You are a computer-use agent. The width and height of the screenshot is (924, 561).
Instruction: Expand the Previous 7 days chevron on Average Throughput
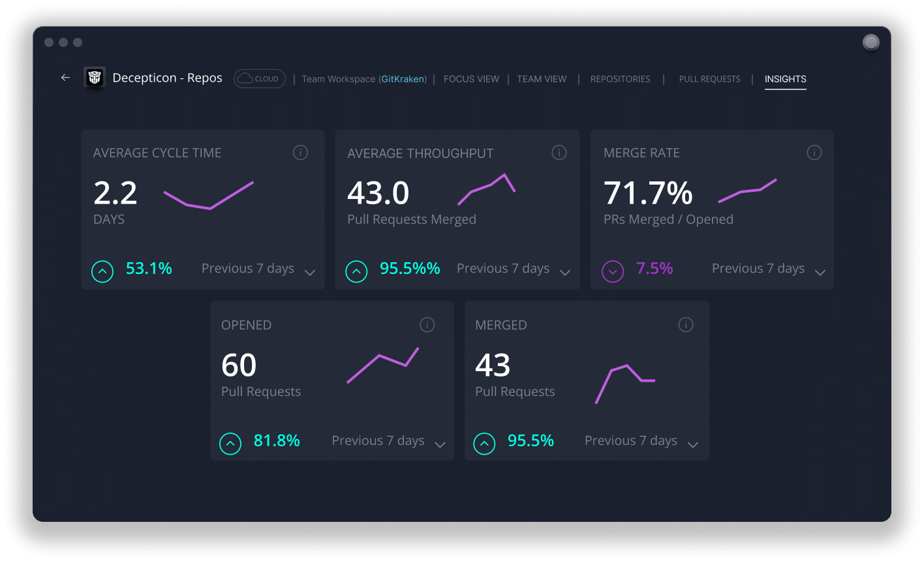565,271
